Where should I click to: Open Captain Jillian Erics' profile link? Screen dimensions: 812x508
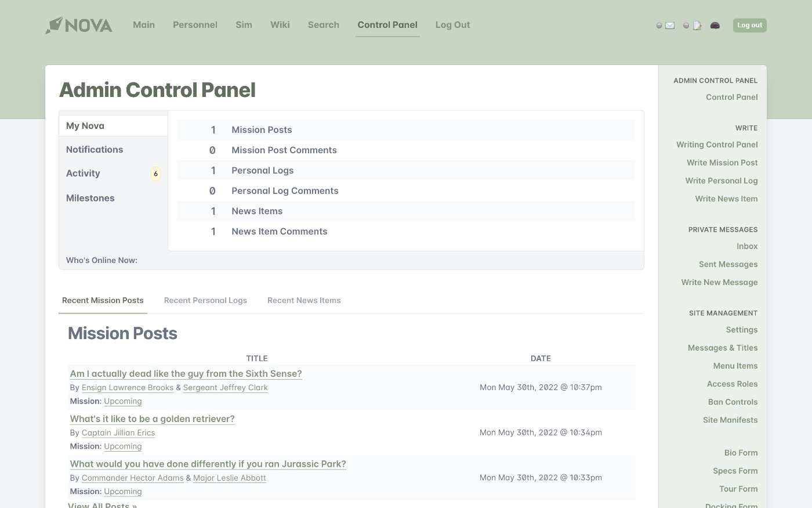pos(118,433)
